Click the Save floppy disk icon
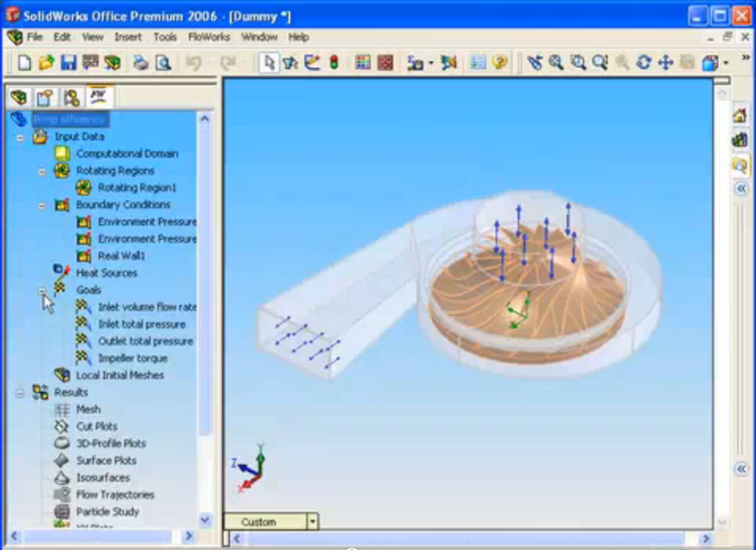Screen dimensions: 756x550 click(69, 62)
